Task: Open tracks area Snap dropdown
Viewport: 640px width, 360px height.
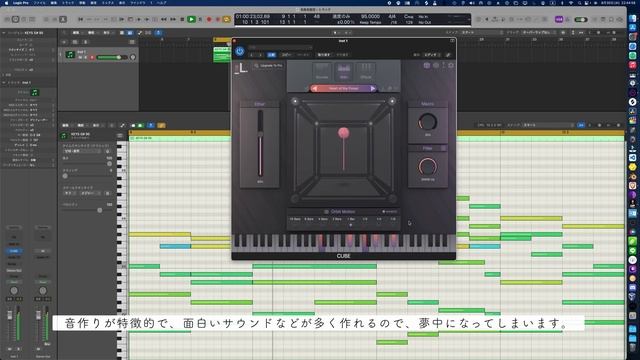Action: click(481, 33)
